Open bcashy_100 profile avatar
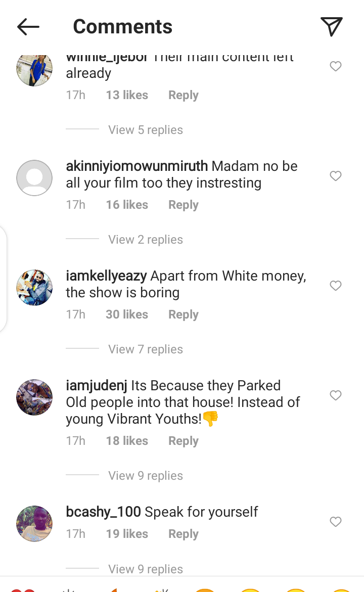Image resolution: width=364 pixels, height=592 pixels. pyautogui.click(x=34, y=524)
